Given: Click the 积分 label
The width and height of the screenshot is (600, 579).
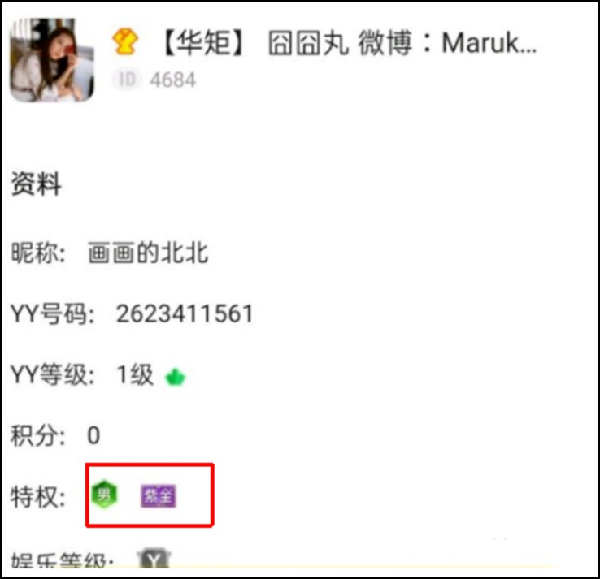Looking at the screenshot, I should pos(38,436).
